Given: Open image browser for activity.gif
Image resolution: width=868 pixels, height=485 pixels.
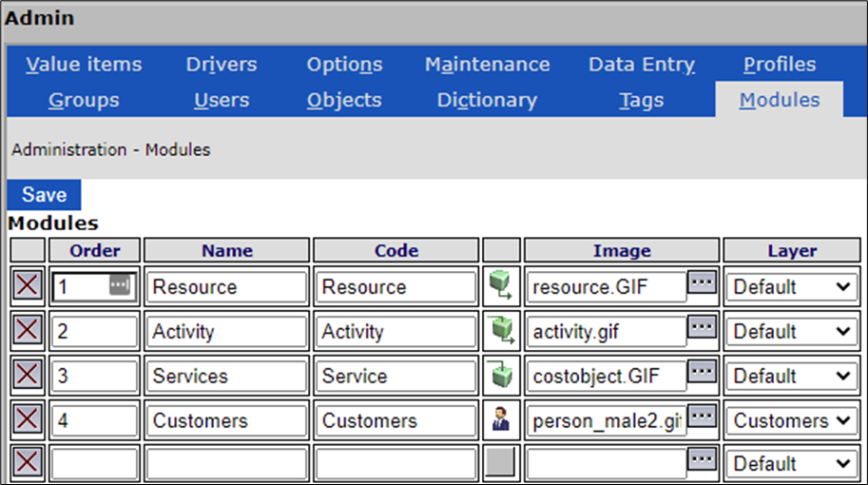Looking at the screenshot, I should click(x=702, y=328).
